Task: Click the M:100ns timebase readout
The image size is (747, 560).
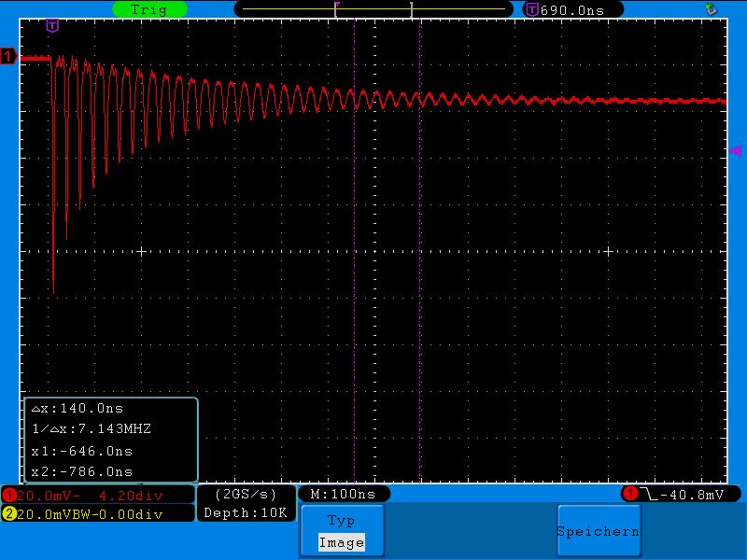Action: pyautogui.click(x=343, y=494)
